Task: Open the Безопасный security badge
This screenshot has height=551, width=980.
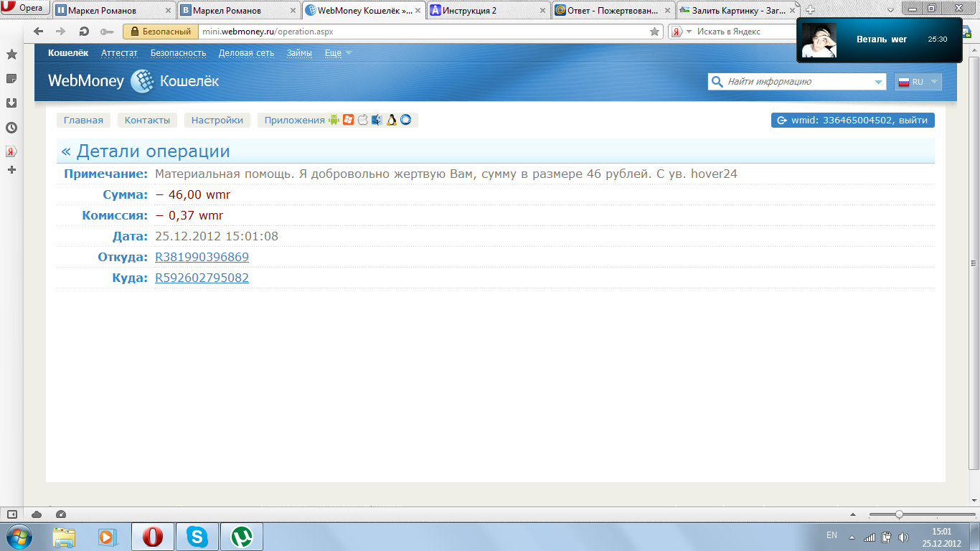Action: pos(161,32)
